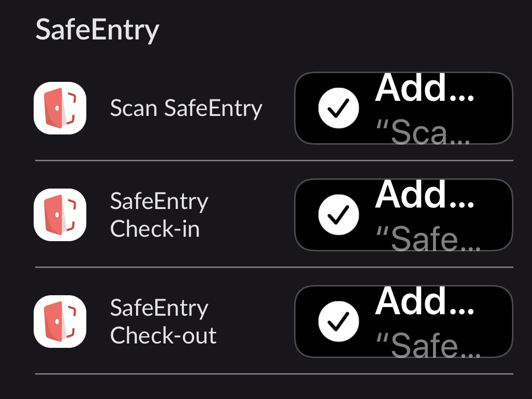Click the SafeEntry section header
The width and height of the screenshot is (532, 399).
tap(98, 29)
